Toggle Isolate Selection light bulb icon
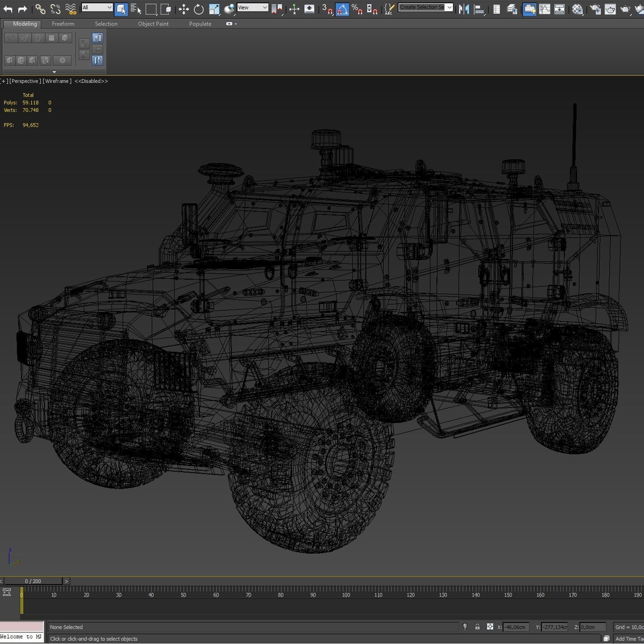This screenshot has height=644, width=644. point(465,627)
